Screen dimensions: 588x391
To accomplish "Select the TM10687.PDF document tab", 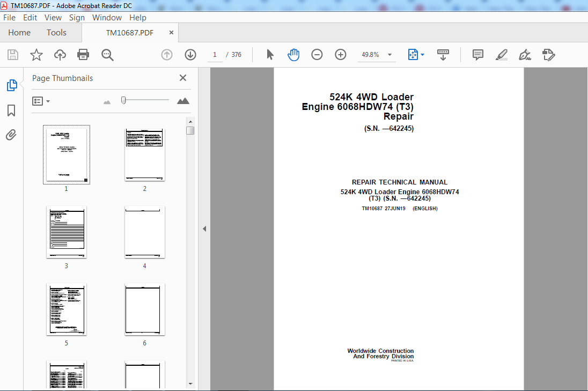I will pos(130,33).
